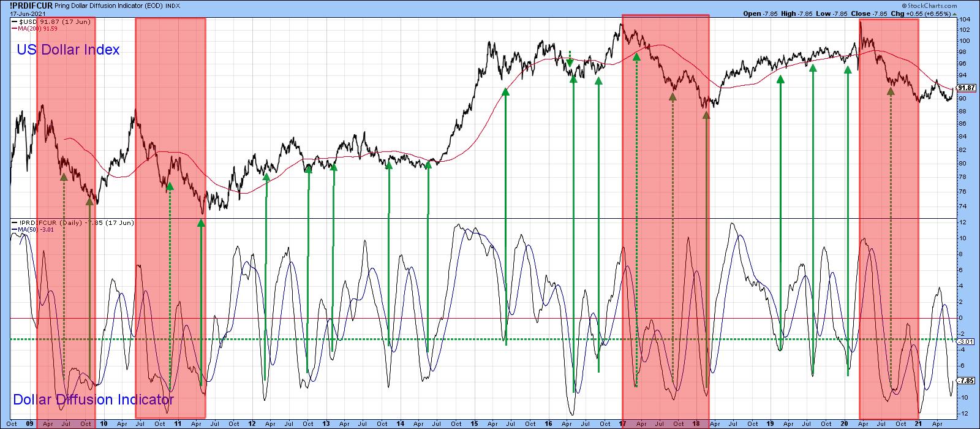
Task: Select year 21 on the time axis
Action: click(x=918, y=423)
